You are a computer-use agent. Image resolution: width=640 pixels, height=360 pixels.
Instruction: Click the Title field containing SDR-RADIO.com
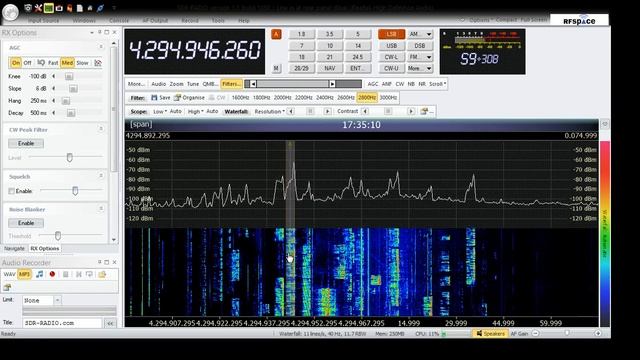click(x=62, y=323)
